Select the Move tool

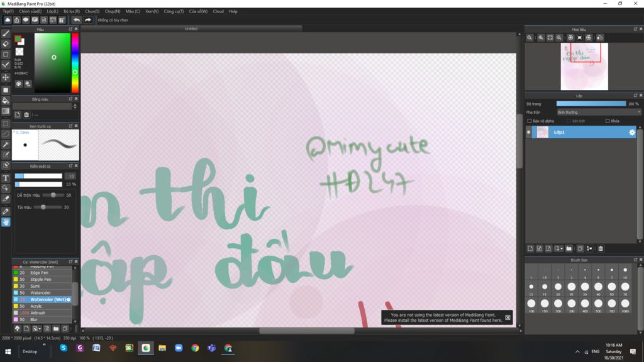pyautogui.click(x=6, y=77)
